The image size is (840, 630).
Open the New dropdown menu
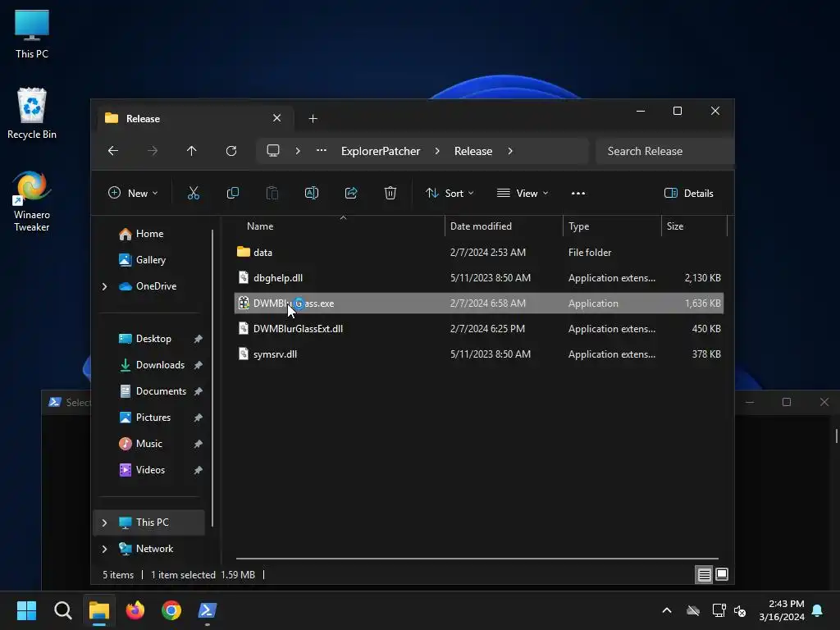133,193
